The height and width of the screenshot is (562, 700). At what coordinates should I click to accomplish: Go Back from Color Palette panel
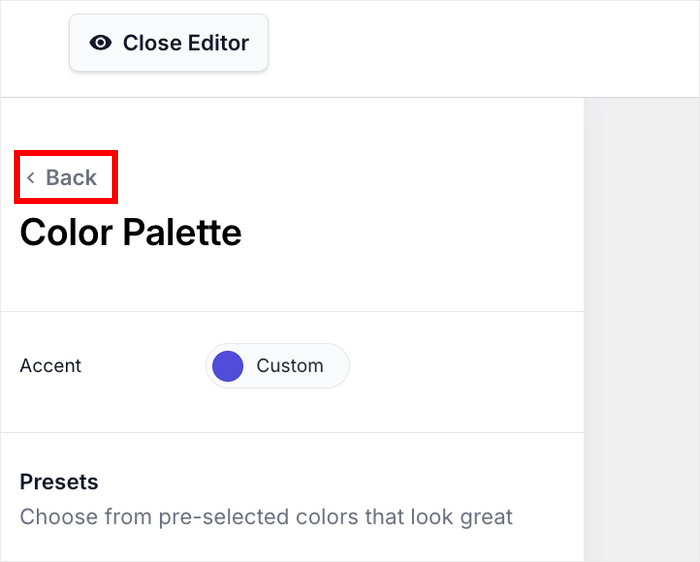[70, 178]
